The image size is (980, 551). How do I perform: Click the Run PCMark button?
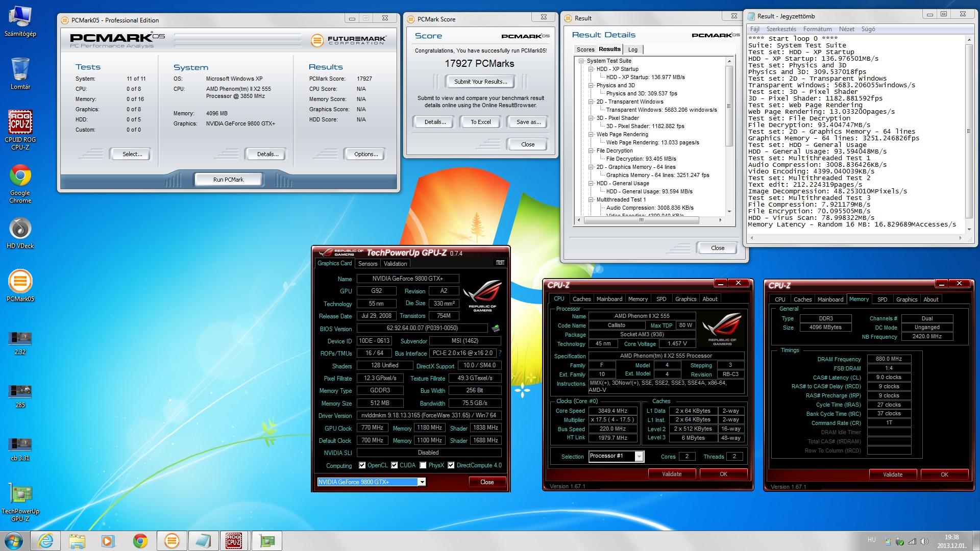[x=228, y=180]
